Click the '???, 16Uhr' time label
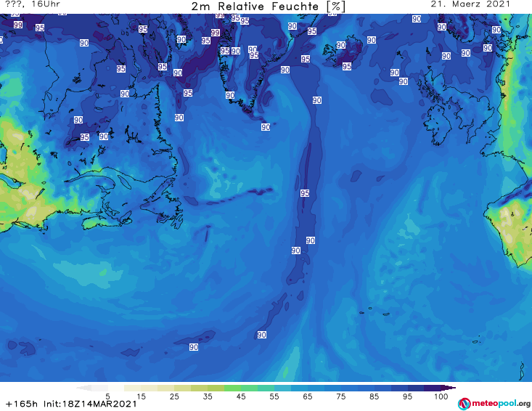This screenshot has width=532, height=411. click(x=33, y=4)
